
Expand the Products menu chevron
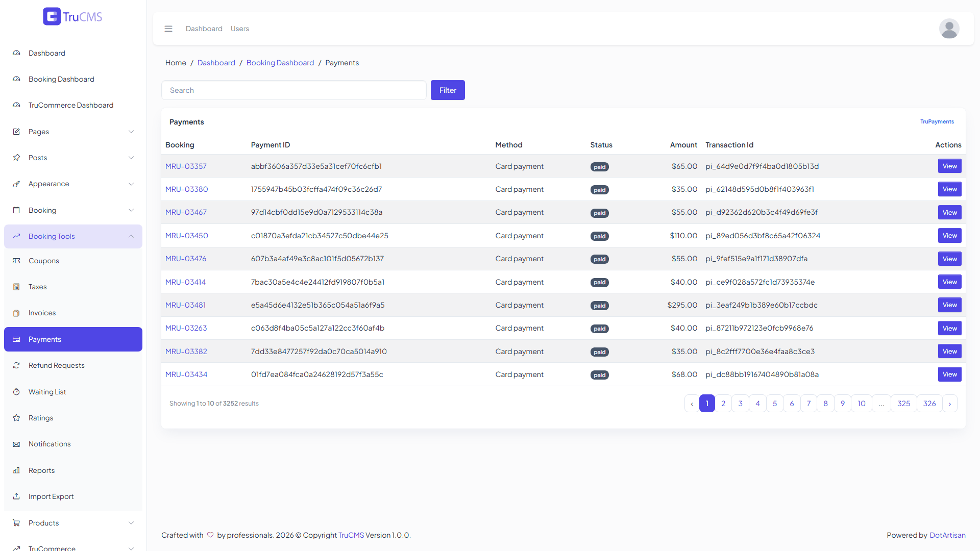pos(131,523)
